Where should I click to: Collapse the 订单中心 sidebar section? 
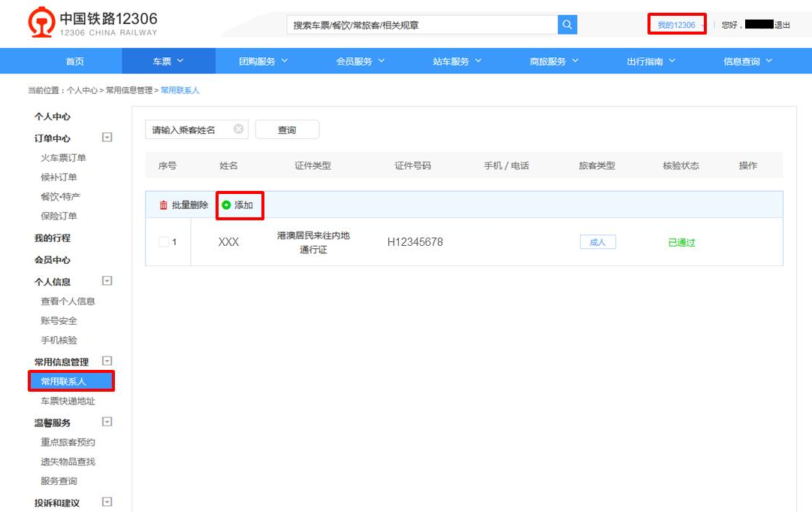click(x=107, y=138)
